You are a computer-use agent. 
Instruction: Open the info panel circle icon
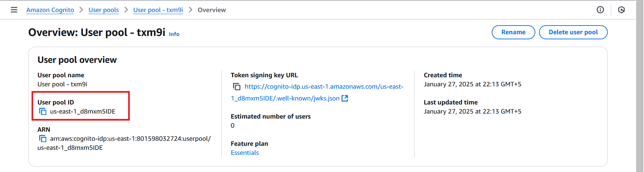click(600, 10)
